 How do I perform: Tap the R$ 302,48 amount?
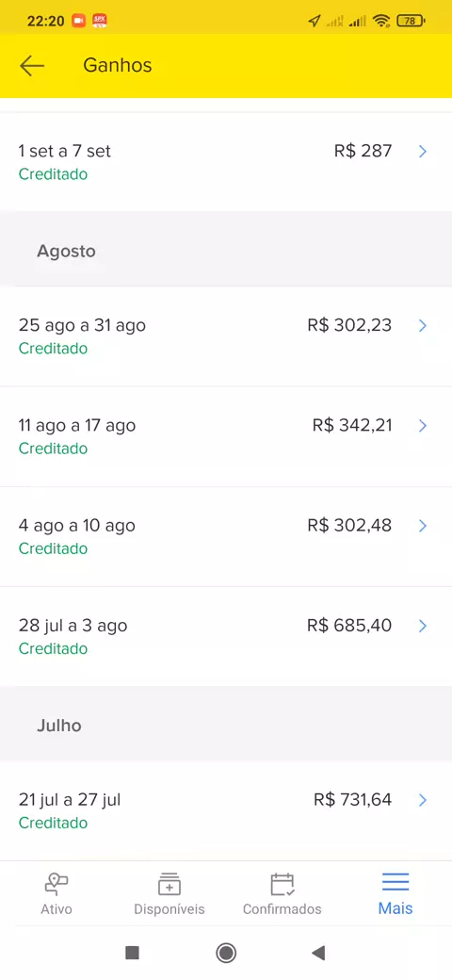click(x=349, y=526)
